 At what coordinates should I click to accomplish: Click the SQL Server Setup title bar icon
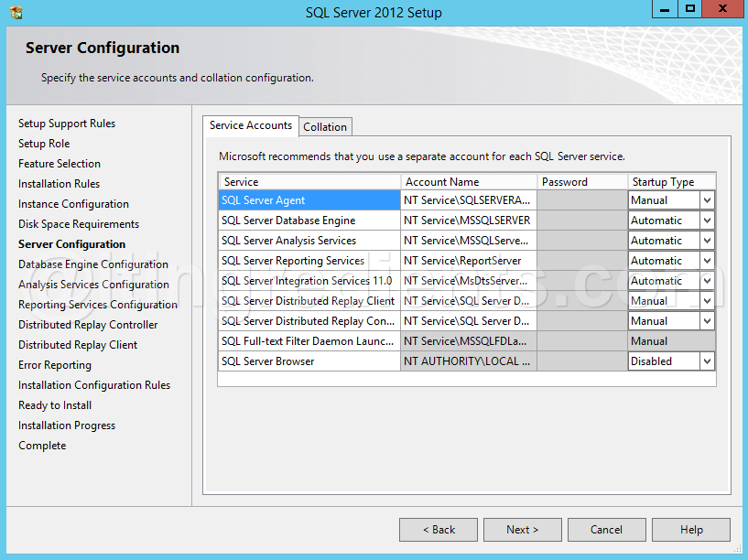pos(16,13)
